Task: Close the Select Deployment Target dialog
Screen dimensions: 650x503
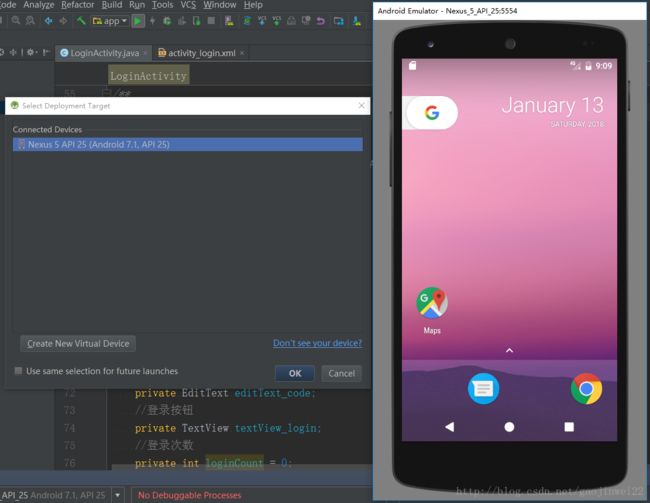Action: coord(361,106)
